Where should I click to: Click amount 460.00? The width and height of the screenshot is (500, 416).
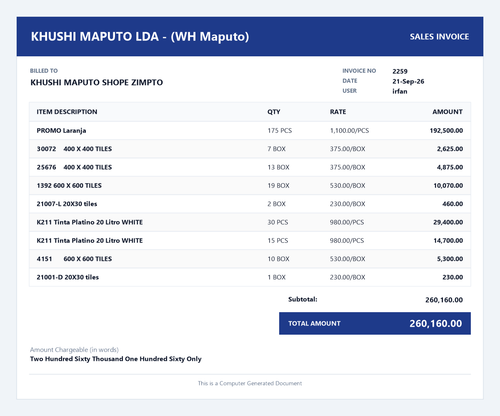click(453, 204)
